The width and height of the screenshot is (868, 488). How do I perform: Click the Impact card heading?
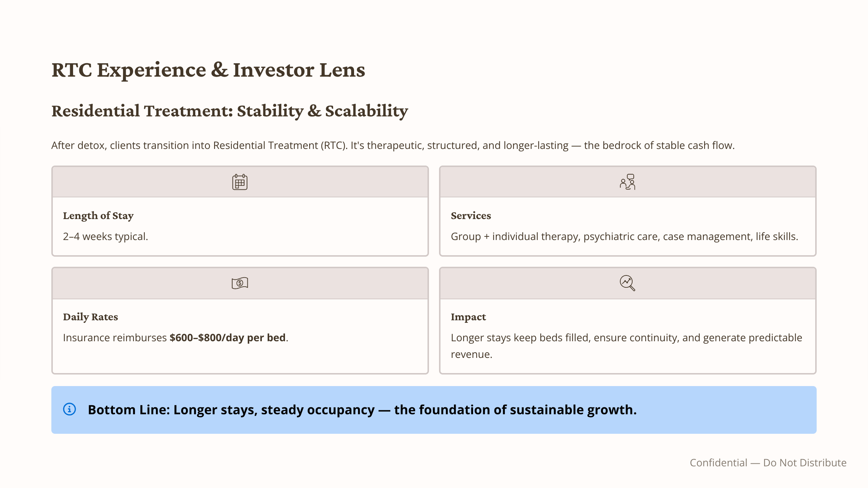(468, 317)
